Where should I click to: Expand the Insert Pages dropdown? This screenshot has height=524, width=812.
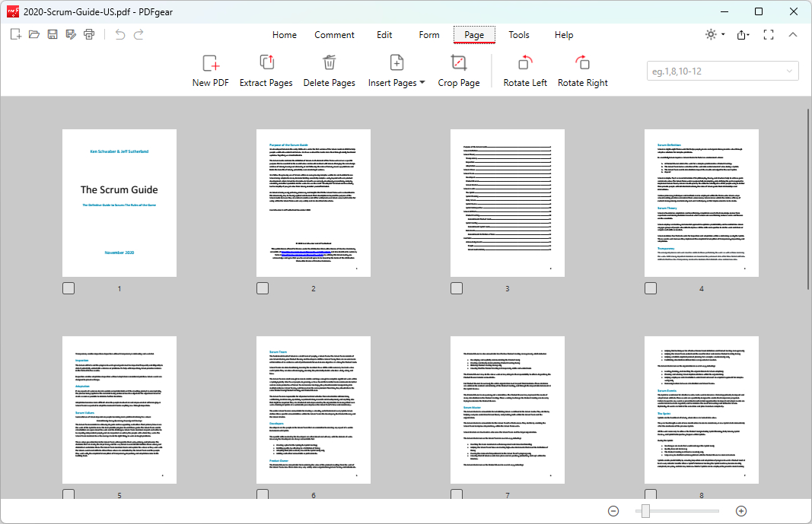tap(422, 82)
